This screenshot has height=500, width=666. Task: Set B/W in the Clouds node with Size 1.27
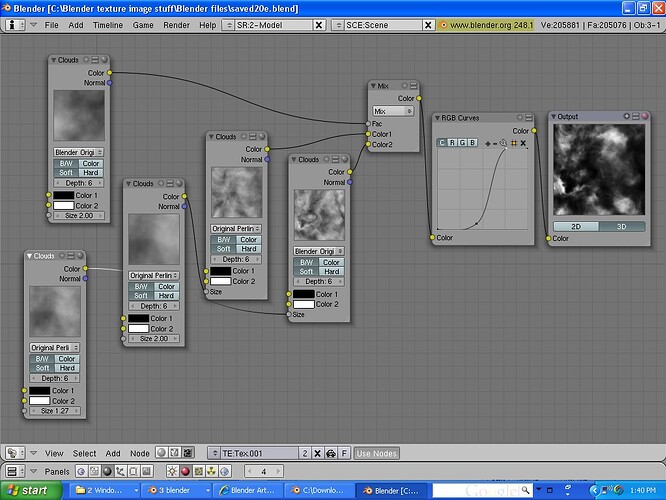click(x=42, y=359)
